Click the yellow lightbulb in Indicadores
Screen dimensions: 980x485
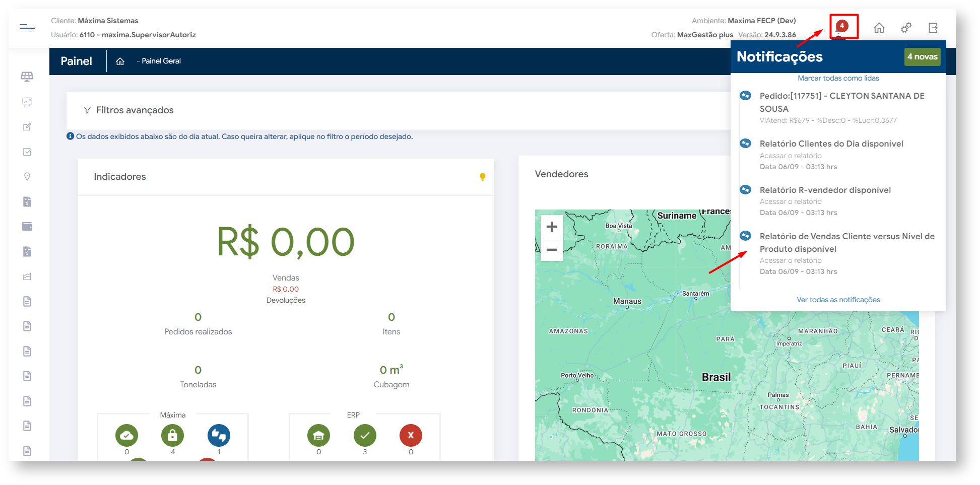coord(482,177)
